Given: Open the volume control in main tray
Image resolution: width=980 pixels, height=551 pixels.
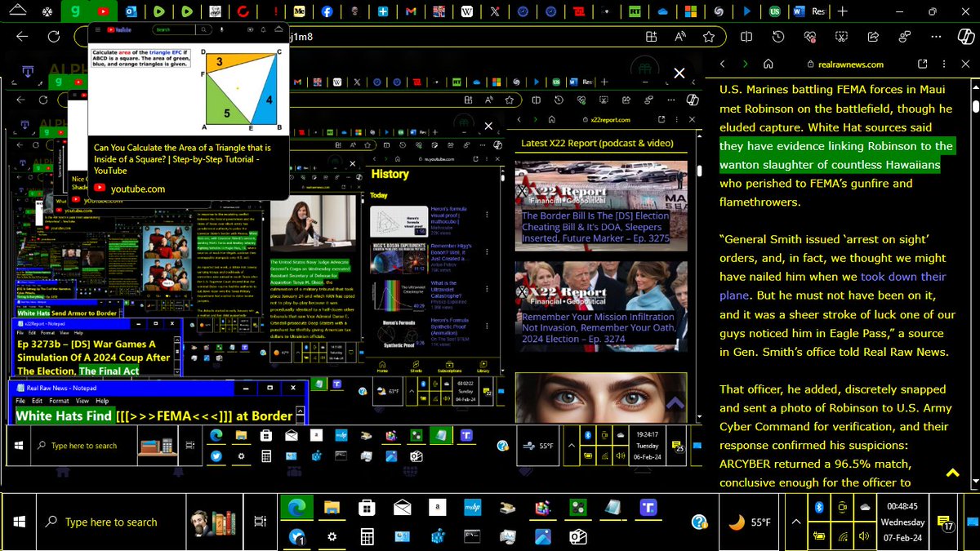Looking at the screenshot, I should point(865,536).
